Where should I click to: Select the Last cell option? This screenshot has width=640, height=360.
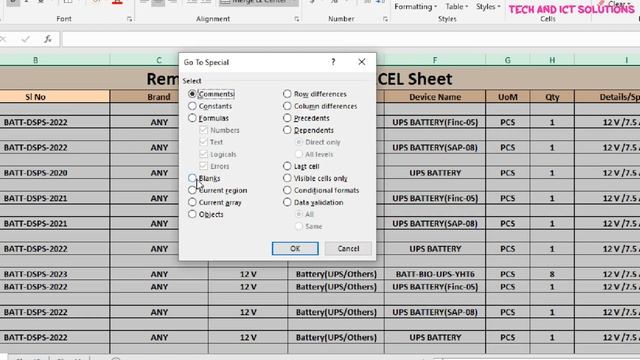[301, 166]
